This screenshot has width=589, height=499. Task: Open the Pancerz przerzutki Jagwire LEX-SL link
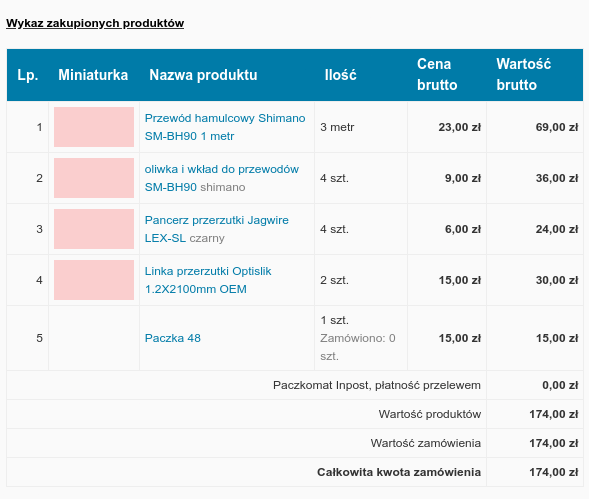216,229
